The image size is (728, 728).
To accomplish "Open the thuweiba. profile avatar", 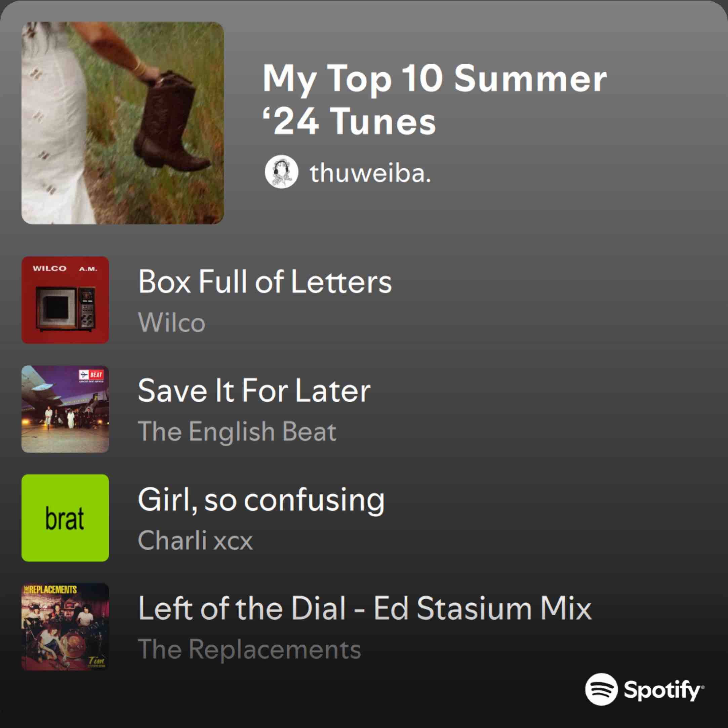I will (x=281, y=172).
